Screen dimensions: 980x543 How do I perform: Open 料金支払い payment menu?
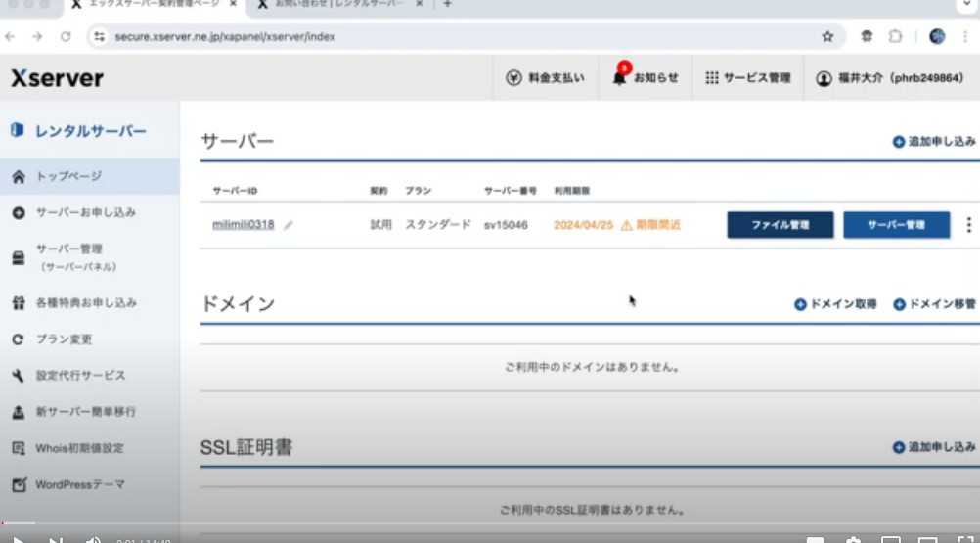click(x=545, y=78)
